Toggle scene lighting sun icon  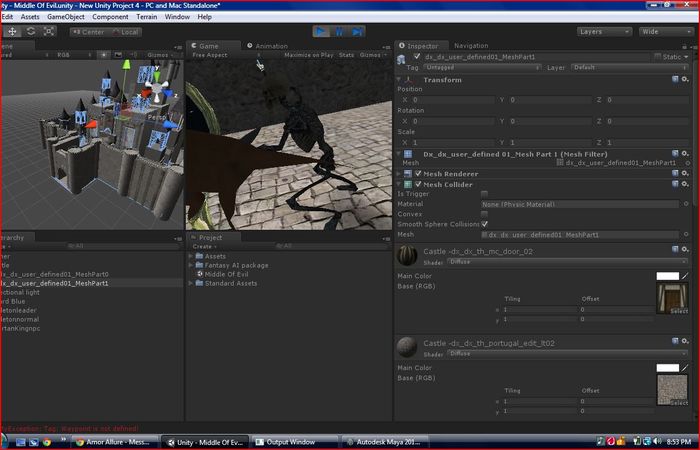pos(104,55)
